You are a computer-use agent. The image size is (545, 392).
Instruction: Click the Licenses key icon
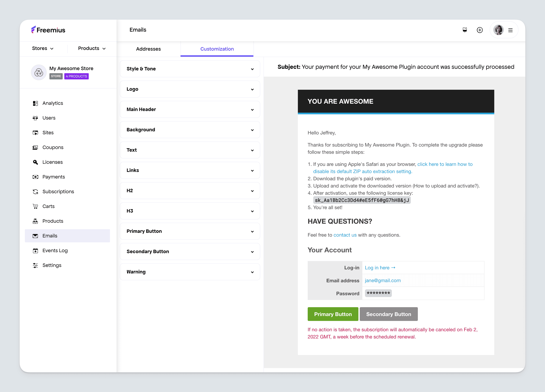(x=35, y=162)
